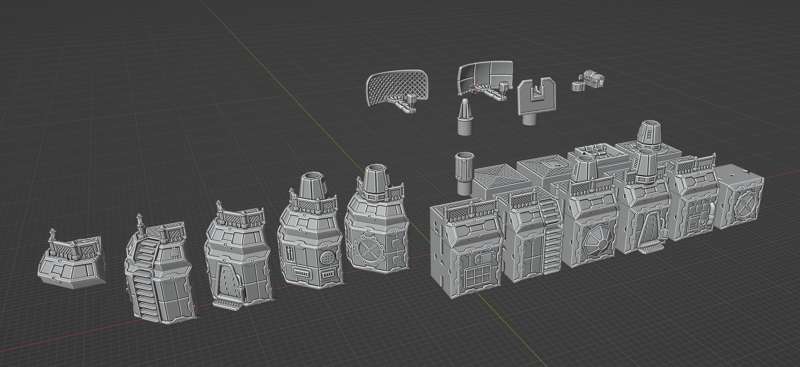Select the floating mesh-grid curved fence panel
The image size is (800, 367).
coord(397,90)
